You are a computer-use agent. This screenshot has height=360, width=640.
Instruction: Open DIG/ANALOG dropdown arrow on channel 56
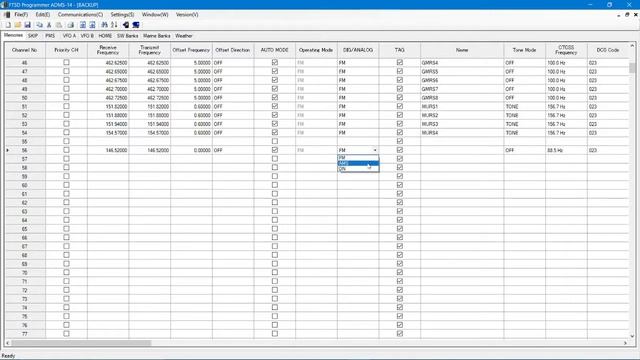pyautogui.click(x=375, y=150)
